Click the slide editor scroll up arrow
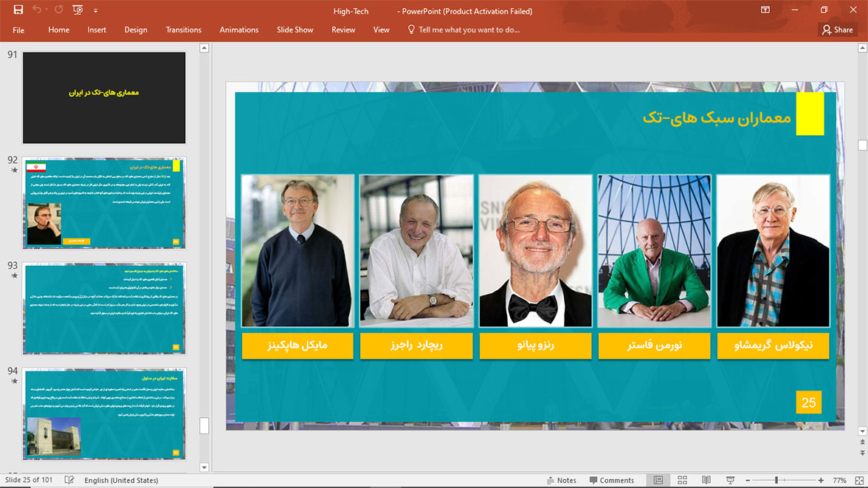Image resolution: width=868 pixels, height=488 pixels. (862, 48)
